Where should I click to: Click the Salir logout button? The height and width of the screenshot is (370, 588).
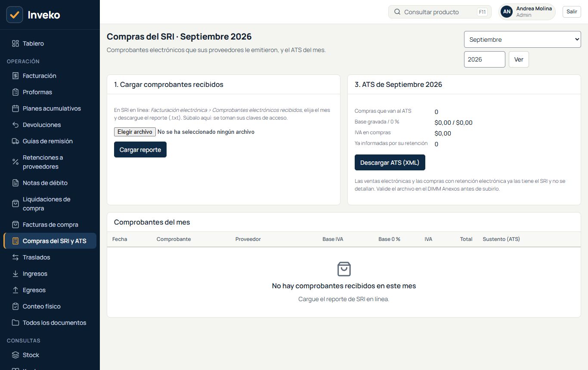572,12
